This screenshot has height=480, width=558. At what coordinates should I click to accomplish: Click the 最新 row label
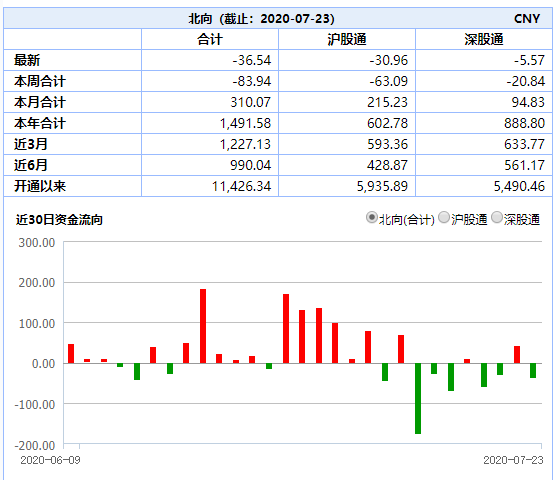pos(27,60)
